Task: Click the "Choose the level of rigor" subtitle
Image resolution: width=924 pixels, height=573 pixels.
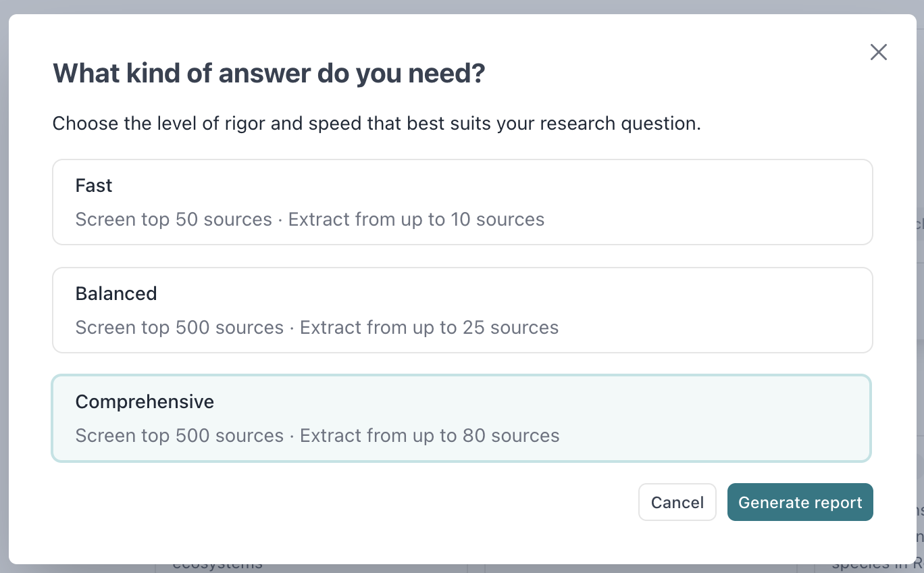Action: tap(376, 124)
